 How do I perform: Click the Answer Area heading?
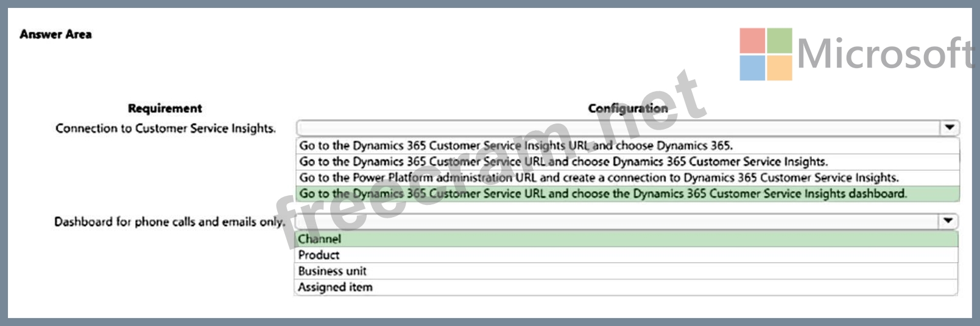(55, 34)
